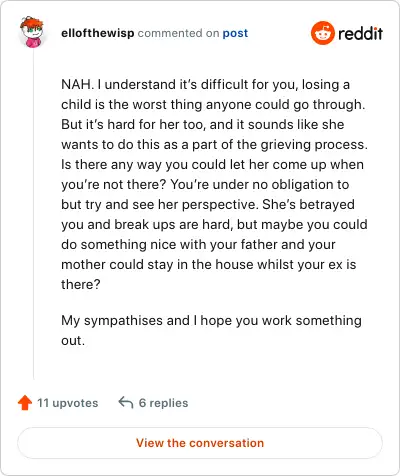
Task: Click the word "NAH" starting the comment
Action: (76, 84)
